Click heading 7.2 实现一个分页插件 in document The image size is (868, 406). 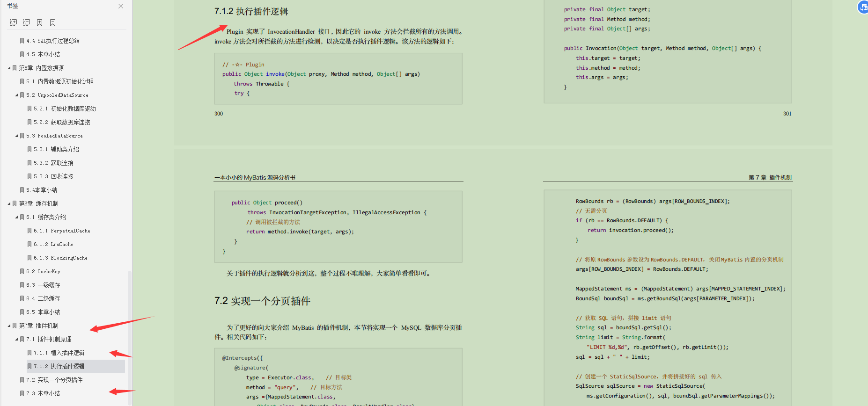(x=262, y=301)
